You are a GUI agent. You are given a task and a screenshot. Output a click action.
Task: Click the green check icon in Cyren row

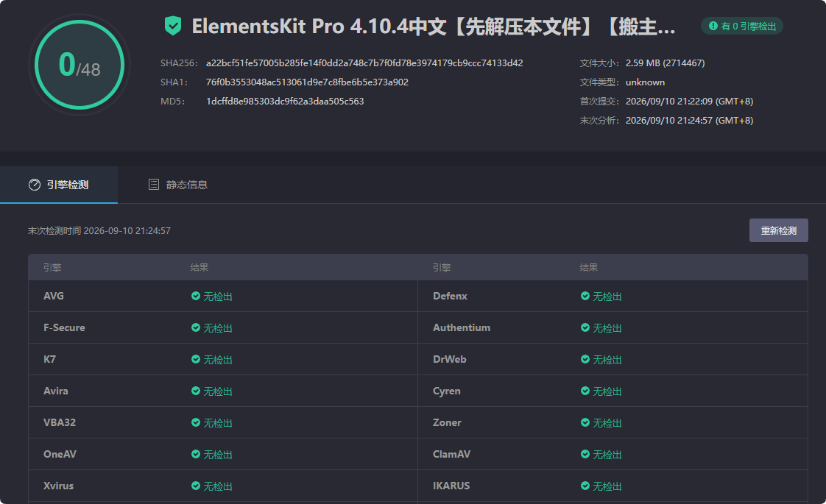[x=585, y=391]
